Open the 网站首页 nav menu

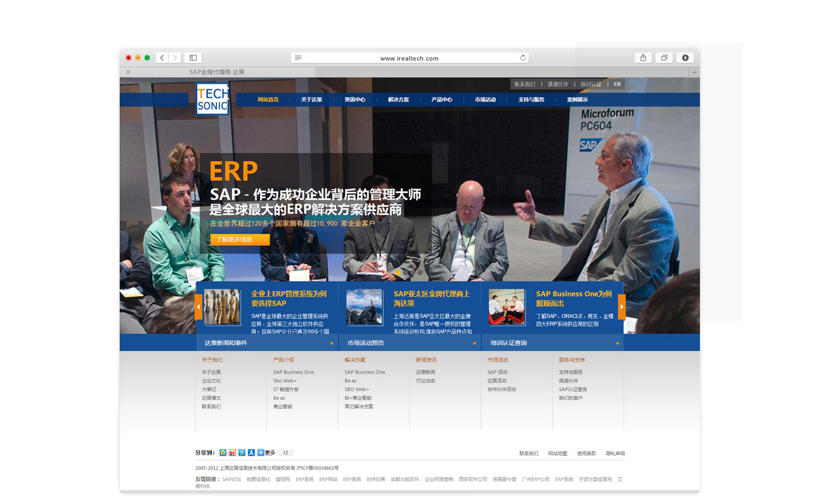point(268,100)
